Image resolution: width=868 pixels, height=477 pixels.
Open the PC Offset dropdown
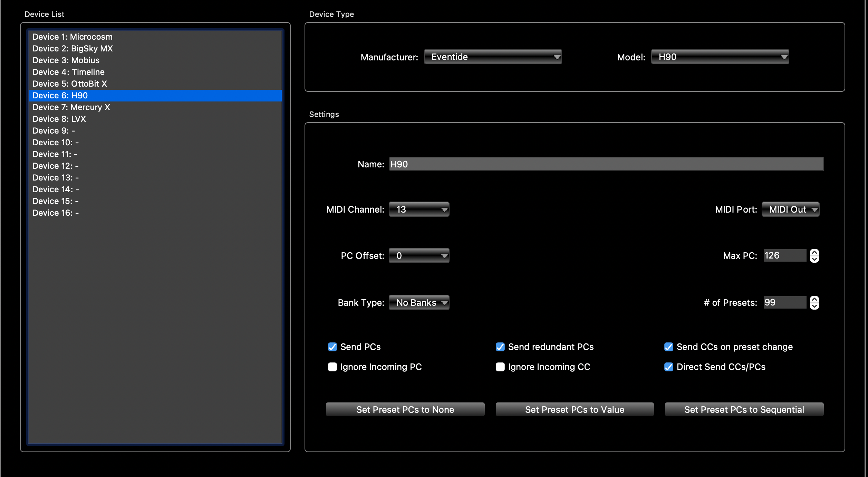(419, 256)
